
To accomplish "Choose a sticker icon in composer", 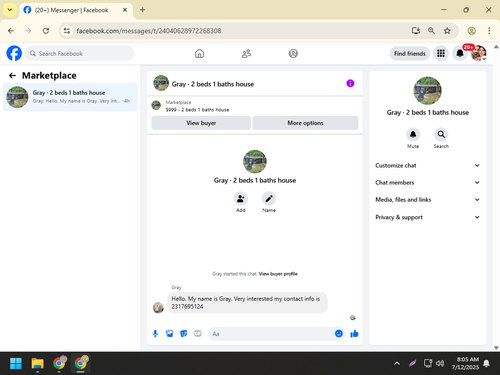I will (184, 333).
